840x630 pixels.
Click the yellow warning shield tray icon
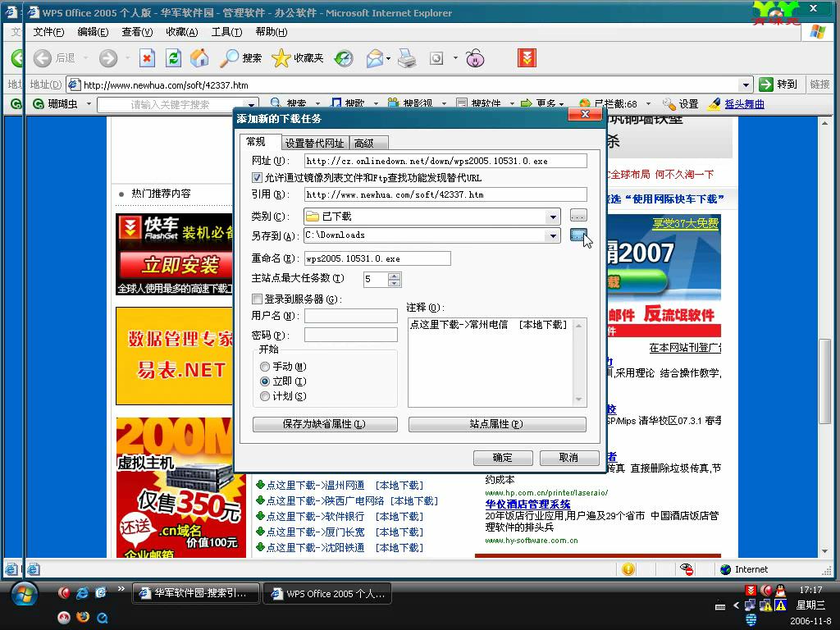pyautogui.click(x=781, y=605)
